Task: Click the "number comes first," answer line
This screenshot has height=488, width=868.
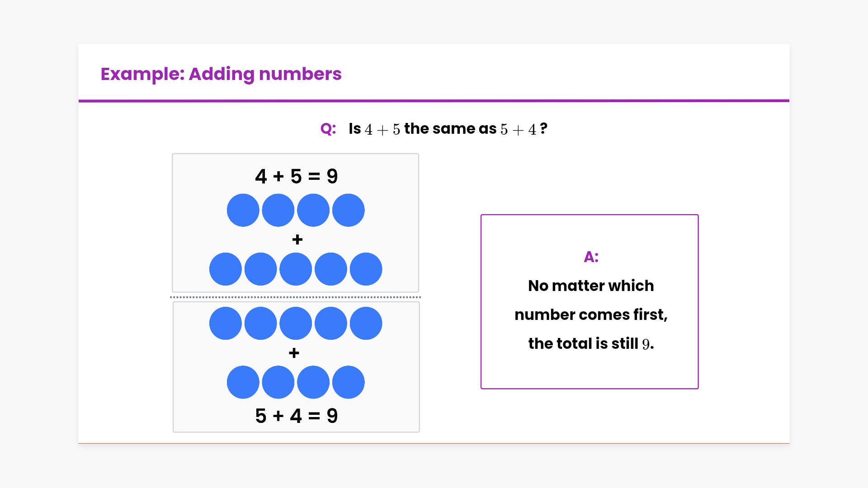Action: click(590, 314)
